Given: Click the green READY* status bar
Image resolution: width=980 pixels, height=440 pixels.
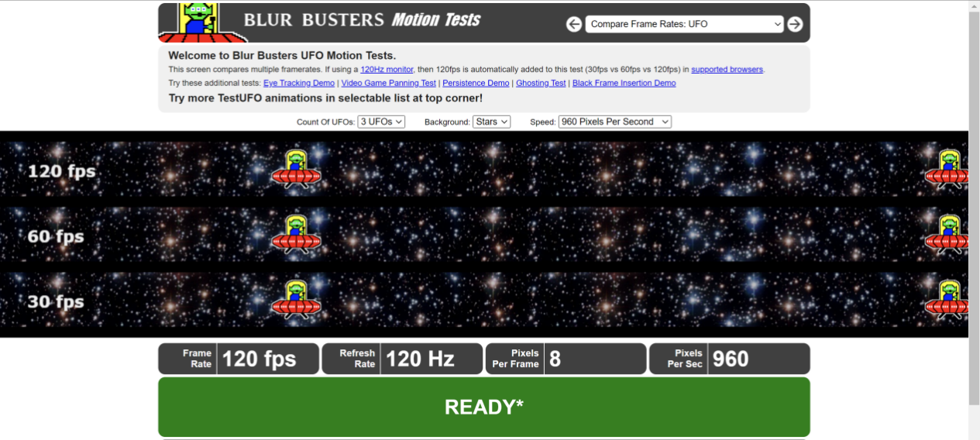Looking at the screenshot, I should [484, 407].
